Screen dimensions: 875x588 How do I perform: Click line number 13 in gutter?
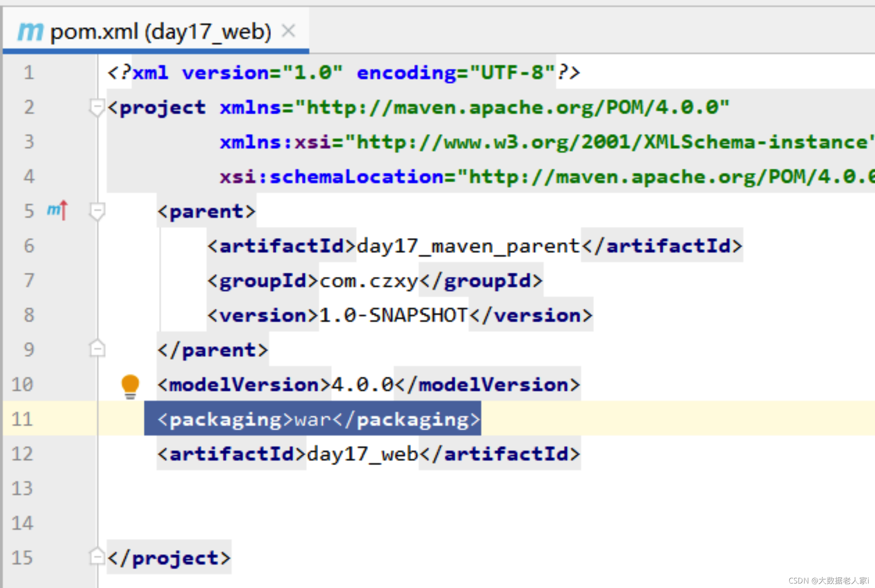pyautogui.click(x=22, y=488)
